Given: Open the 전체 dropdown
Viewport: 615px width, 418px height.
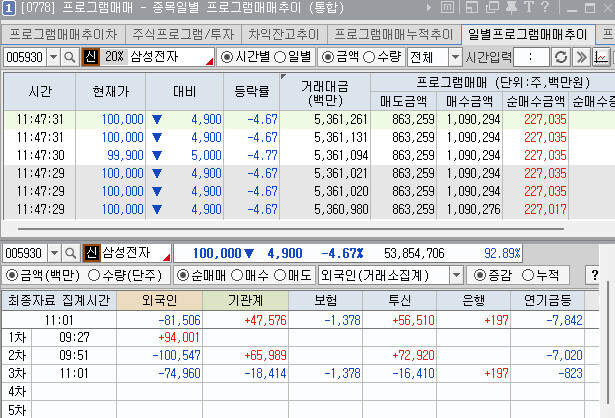Looking at the screenshot, I should (455, 57).
